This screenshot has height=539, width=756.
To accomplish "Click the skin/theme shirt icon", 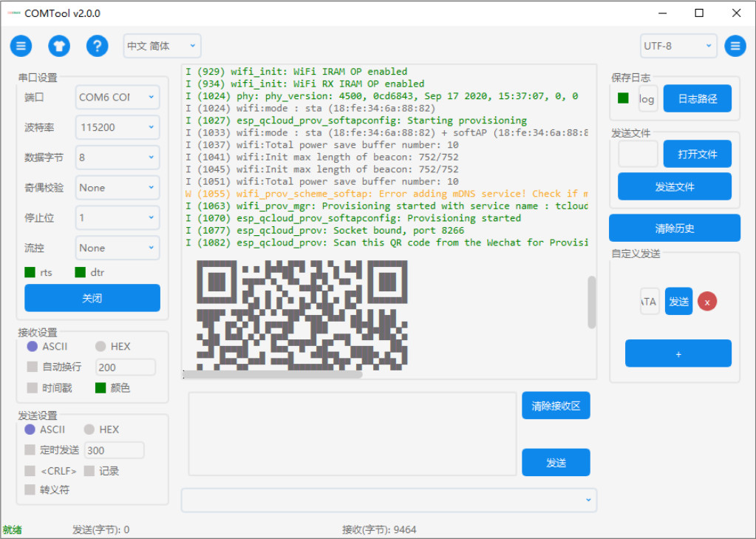I will (x=59, y=46).
